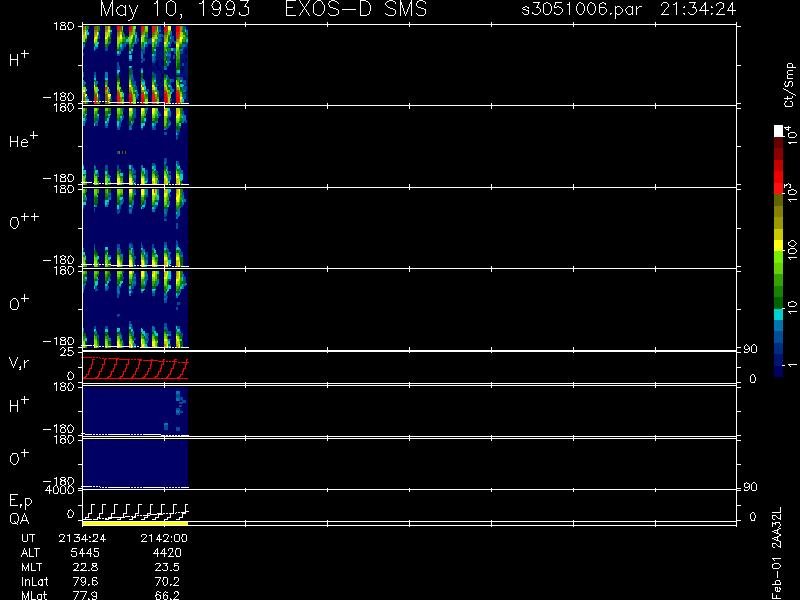This screenshot has width=800, height=600.
Task: Click MLT value "23.5"
Action: coord(167,567)
